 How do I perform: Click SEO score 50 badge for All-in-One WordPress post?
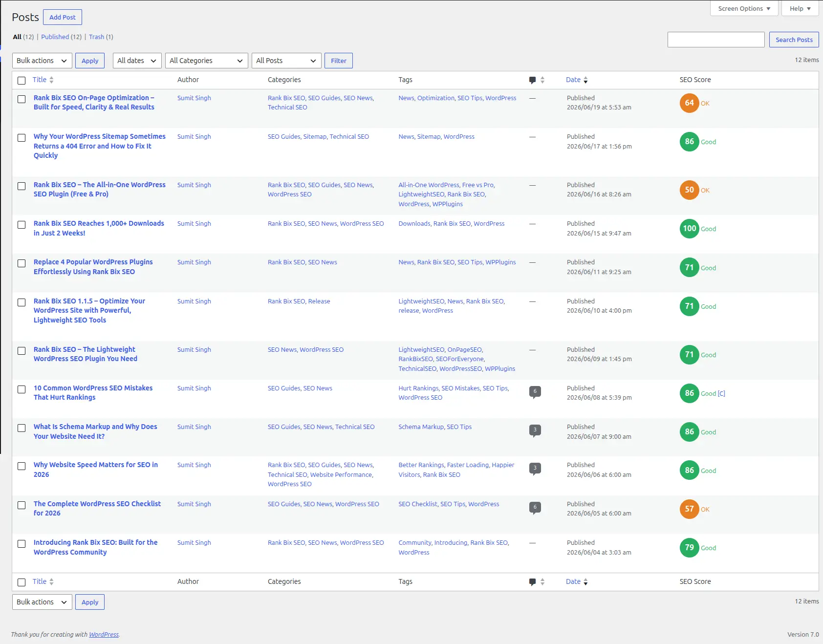(689, 190)
